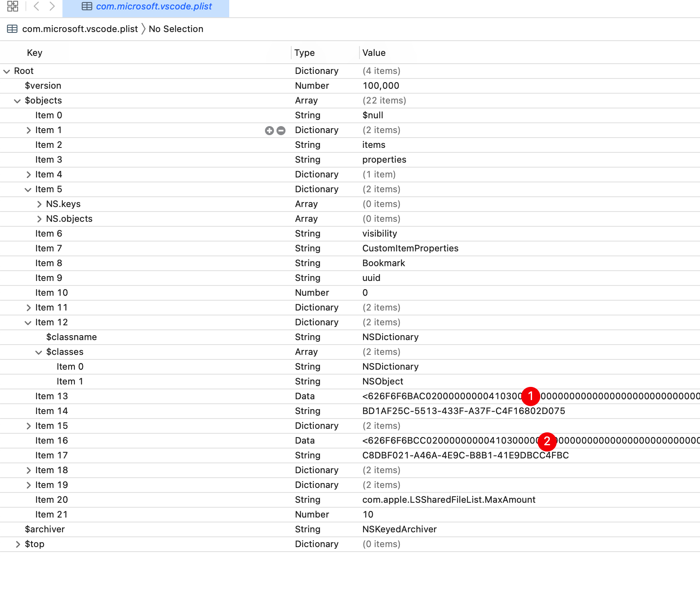Expand the Item 15 dictionary
This screenshot has height=612, width=700.
click(x=28, y=426)
